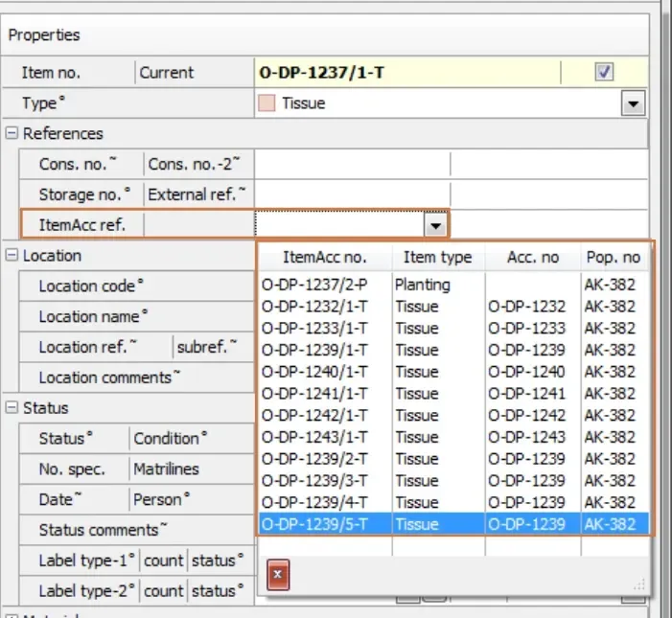672x618 pixels.
Task: Select row O-DP-1239/3-T
Action: tap(453, 481)
